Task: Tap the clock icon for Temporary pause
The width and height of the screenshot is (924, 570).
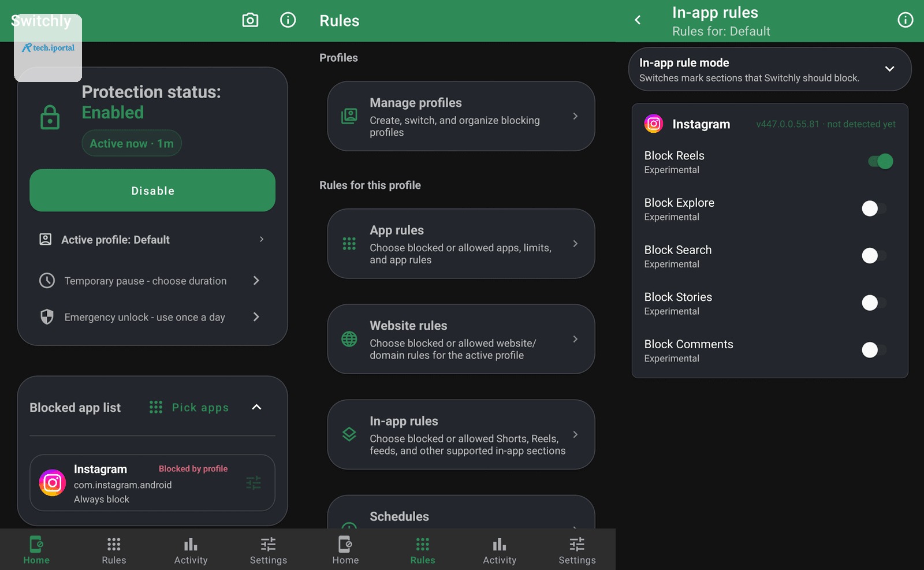Action: coord(47,281)
